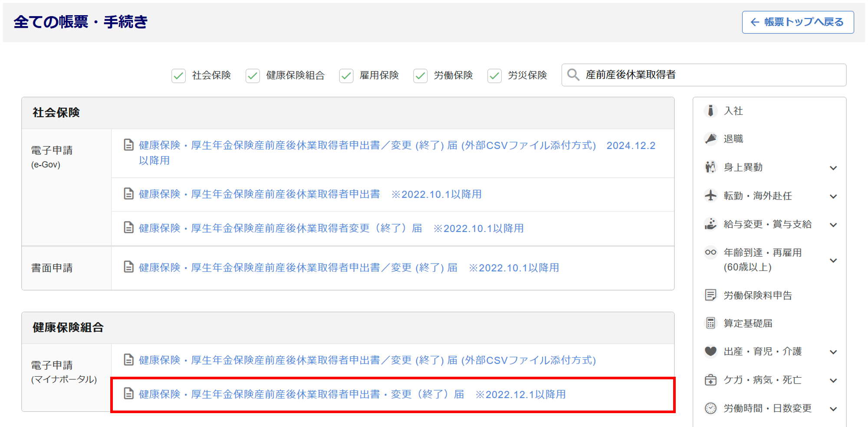Click the glasses icon beside 年齢到達・再雇用

pyautogui.click(x=710, y=252)
